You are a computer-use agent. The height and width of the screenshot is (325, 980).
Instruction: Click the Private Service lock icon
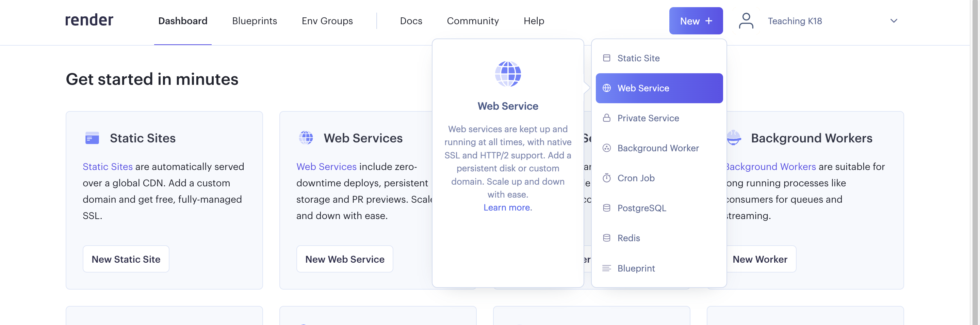[x=606, y=118]
